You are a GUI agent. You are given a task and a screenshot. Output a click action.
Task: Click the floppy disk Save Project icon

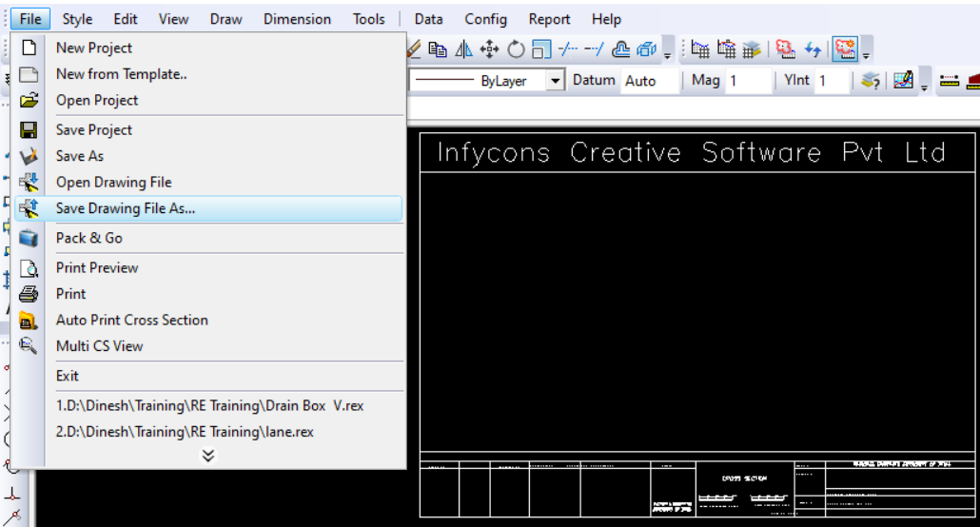[29, 130]
